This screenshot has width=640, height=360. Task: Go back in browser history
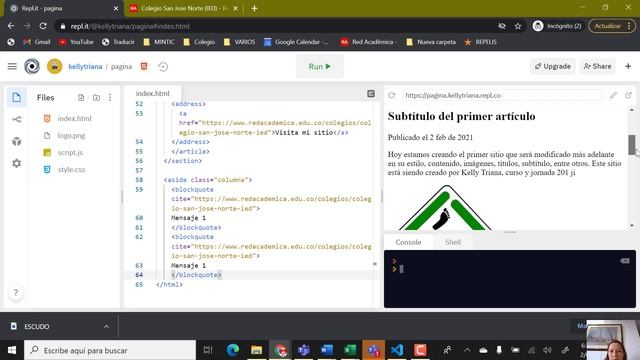pyautogui.click(x=11, y=26)
